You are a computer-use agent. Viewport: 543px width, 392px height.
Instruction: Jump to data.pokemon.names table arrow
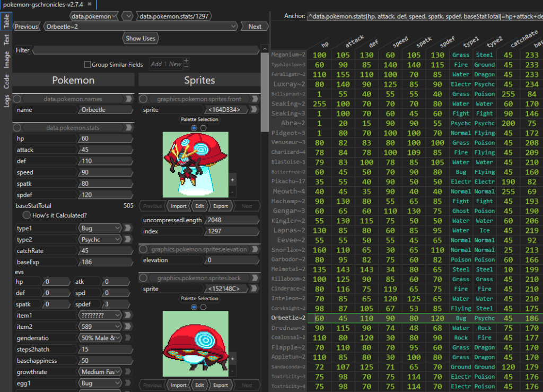pos(128,99)
